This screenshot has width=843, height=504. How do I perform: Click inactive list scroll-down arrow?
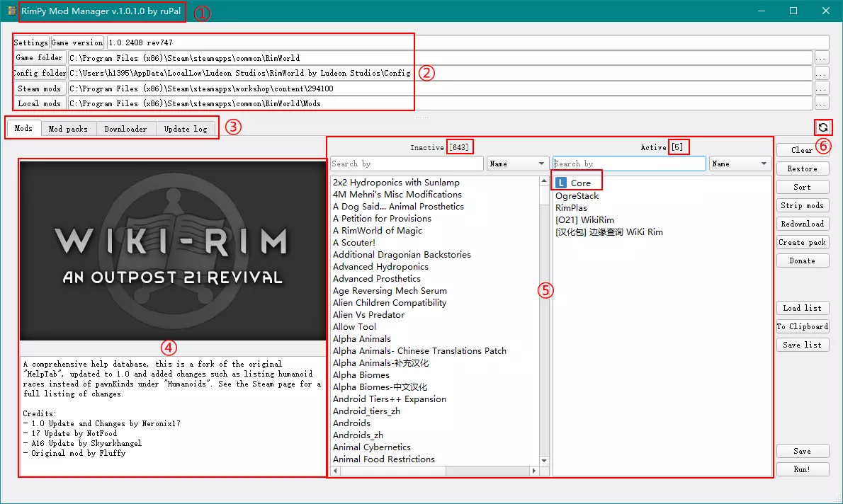tap(544, 461)
